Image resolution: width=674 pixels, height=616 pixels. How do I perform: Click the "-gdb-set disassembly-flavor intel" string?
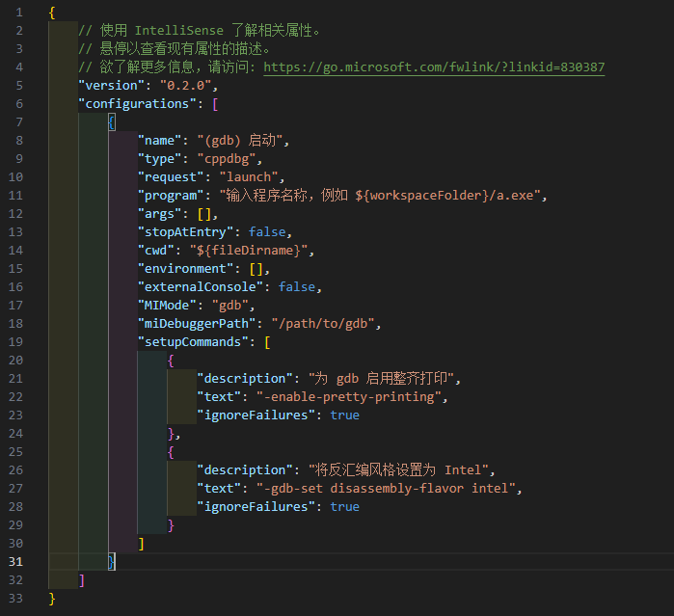pyautogui.click(x=389, y=488)
